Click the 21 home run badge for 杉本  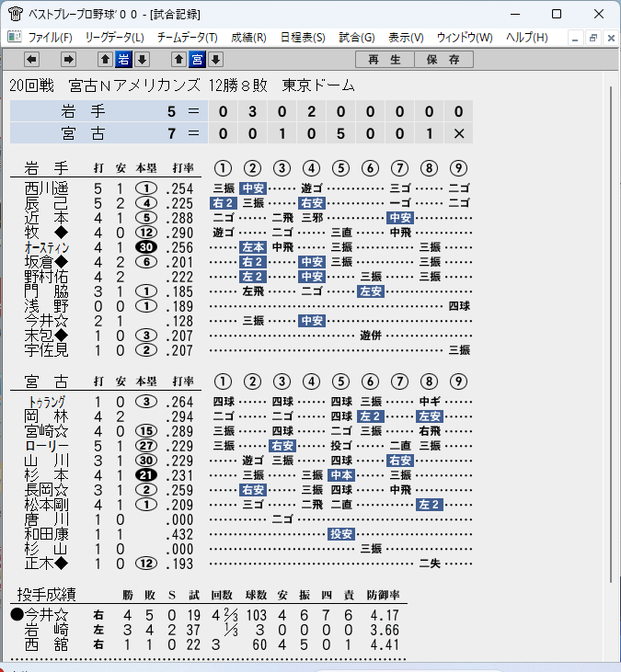tap(146, 475)
